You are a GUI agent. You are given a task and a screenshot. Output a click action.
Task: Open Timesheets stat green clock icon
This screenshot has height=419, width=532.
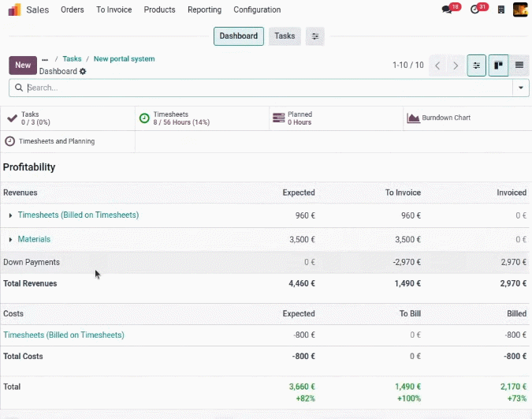144,118
